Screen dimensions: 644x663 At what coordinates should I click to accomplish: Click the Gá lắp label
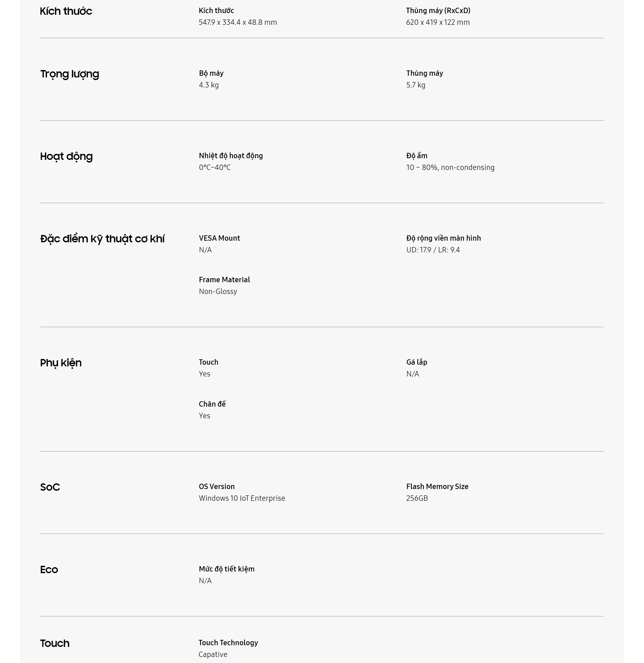pyautogui.click(x=416, y=362)
